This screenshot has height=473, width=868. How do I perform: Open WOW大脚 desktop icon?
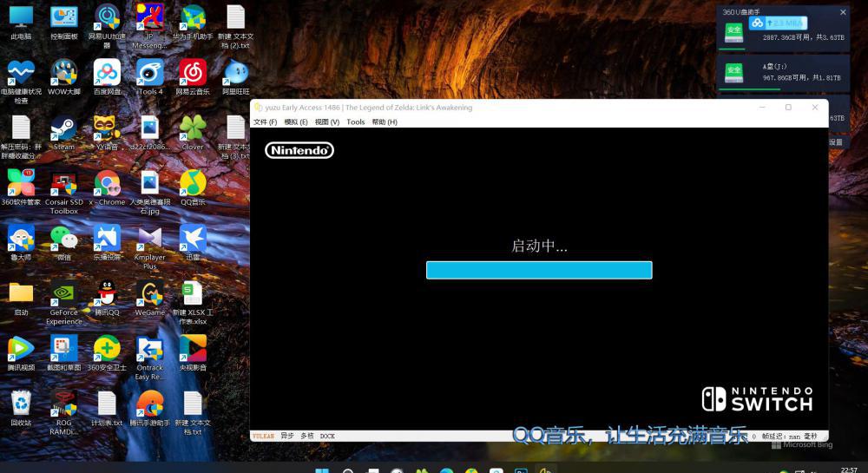(x=63, y=77)
